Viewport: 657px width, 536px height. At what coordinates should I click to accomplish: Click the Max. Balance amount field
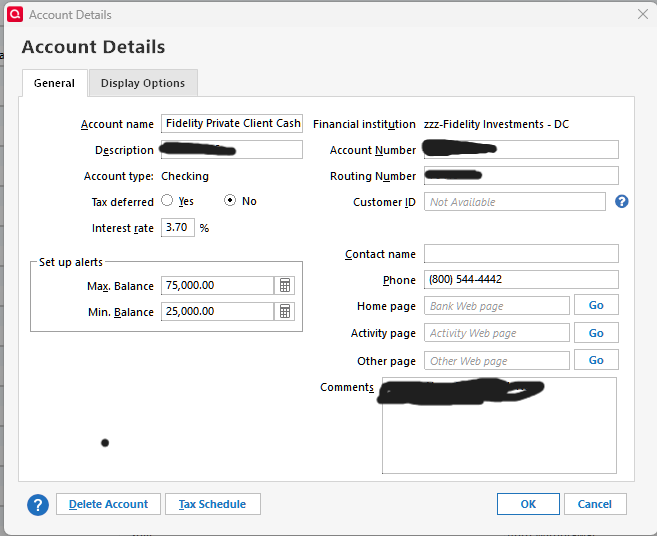(217, 285)
